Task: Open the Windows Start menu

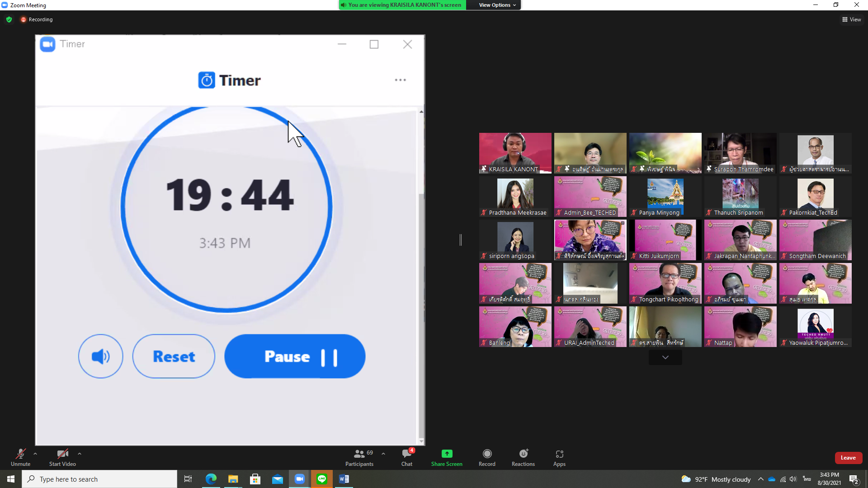Action: (11, 479)
